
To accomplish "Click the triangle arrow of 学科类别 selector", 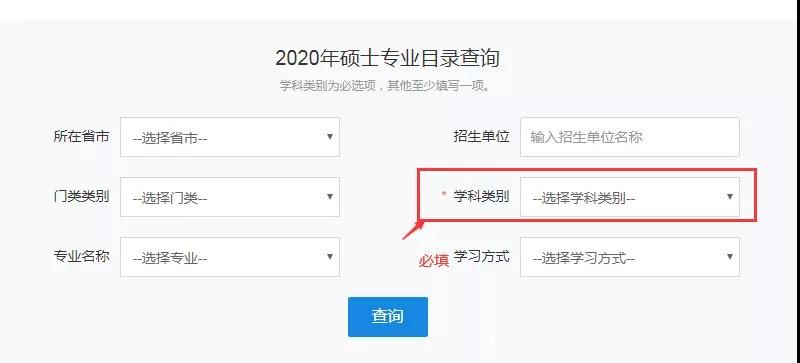I will pos(730,197).
